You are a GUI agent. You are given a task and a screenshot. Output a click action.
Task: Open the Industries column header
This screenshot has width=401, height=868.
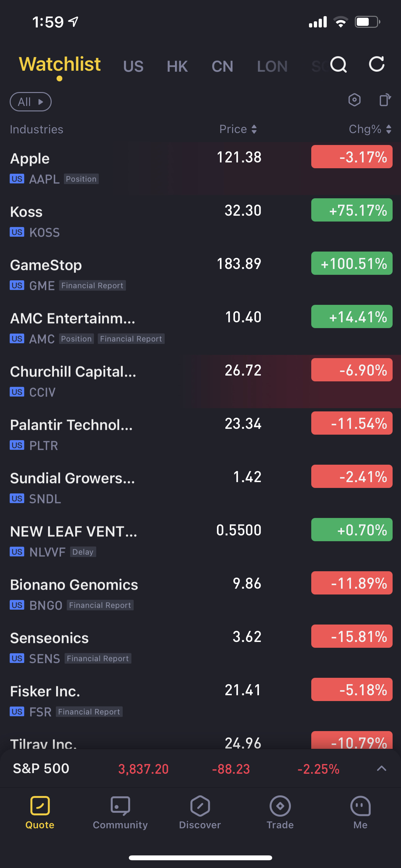pos(37,130)
